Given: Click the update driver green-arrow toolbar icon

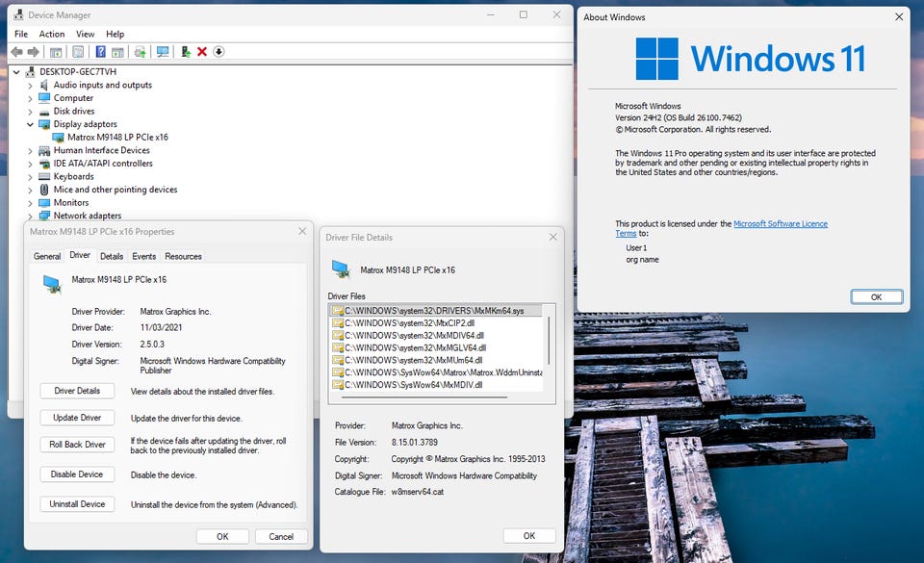Looking at the screenshot, I should click(185, 52).
